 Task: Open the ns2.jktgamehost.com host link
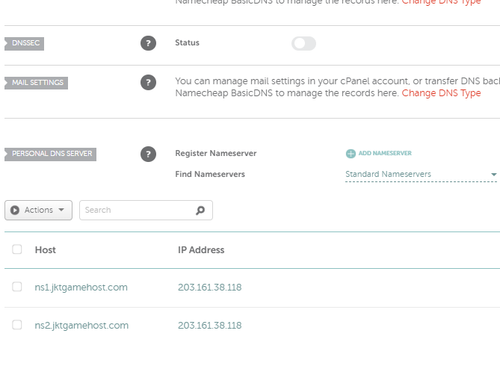(x=81, y=325)
